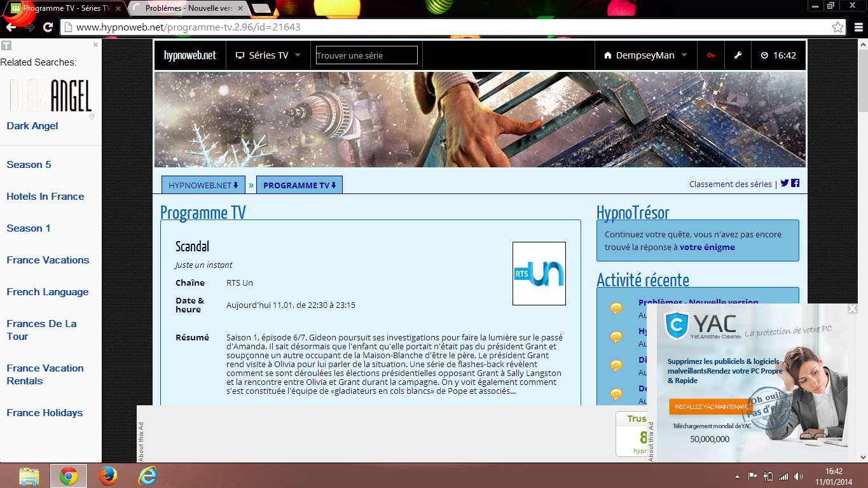Focus the Trouver une série search field

pos(366,55)
